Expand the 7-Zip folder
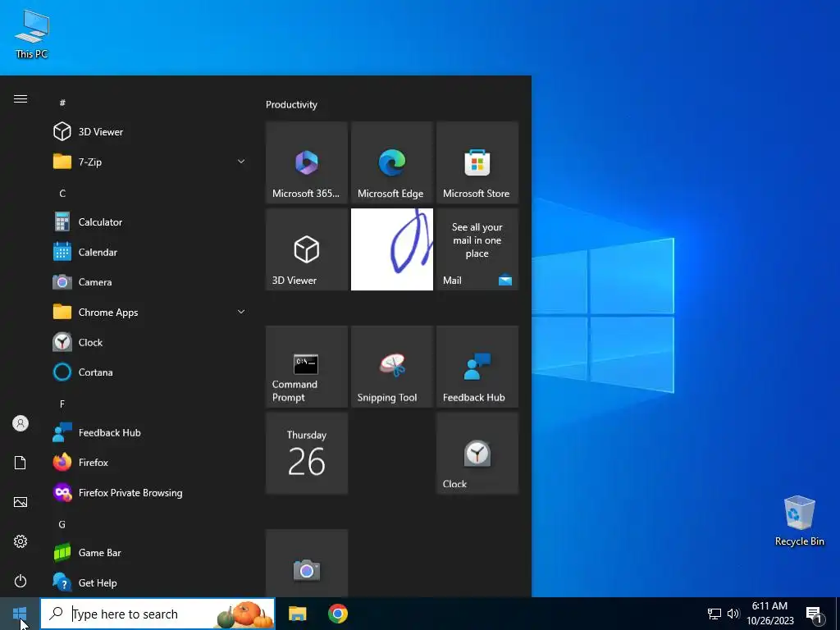840x630 pixels. point(148,162)
